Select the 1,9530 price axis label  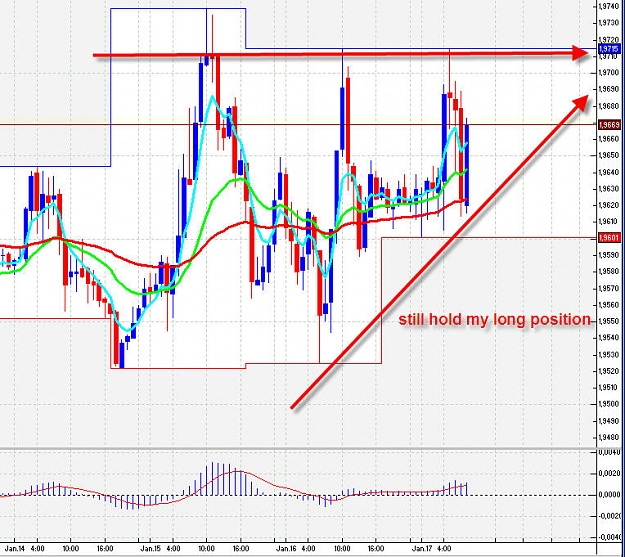point(610,354)
